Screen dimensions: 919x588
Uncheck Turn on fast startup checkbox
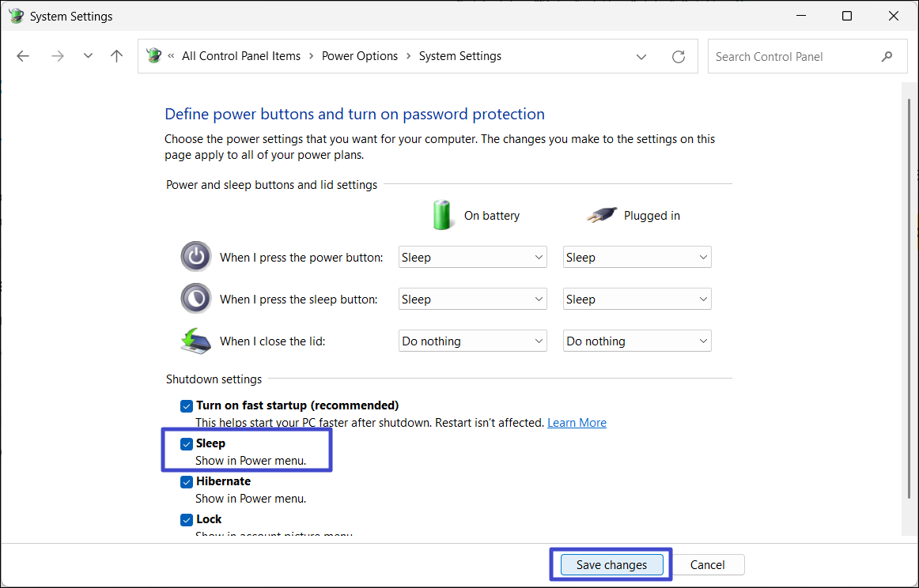click(x=187, y=406)
